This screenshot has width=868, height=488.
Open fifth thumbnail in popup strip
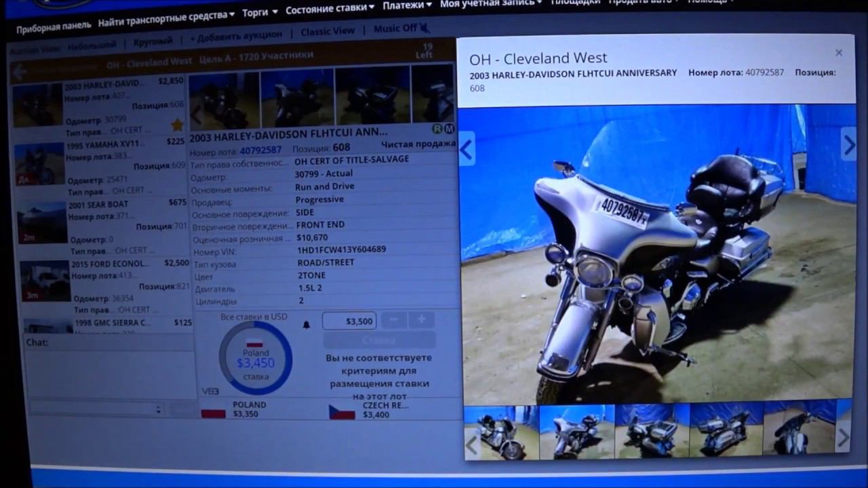pos(799,428)
